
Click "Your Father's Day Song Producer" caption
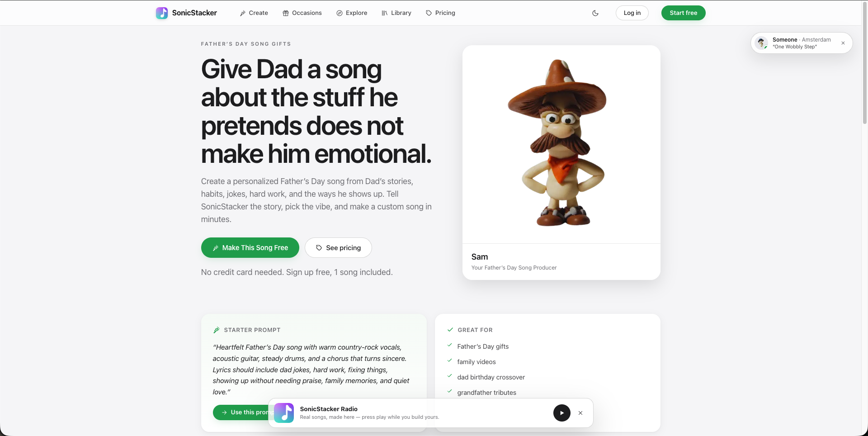coord(514,268)
